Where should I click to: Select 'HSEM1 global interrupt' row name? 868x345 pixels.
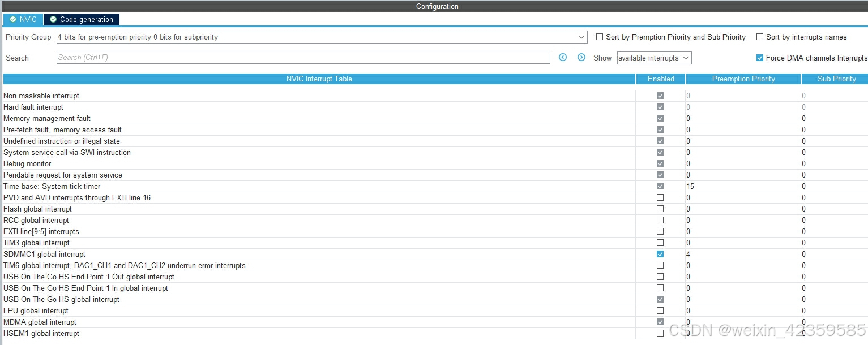(x=41, y=334)
